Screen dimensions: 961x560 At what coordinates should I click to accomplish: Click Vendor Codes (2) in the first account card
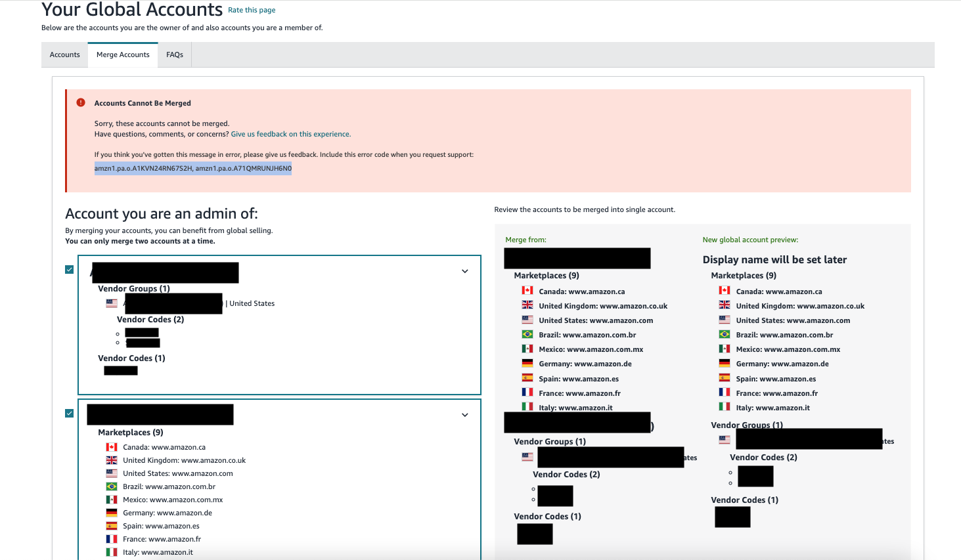(x=150, y=320)
